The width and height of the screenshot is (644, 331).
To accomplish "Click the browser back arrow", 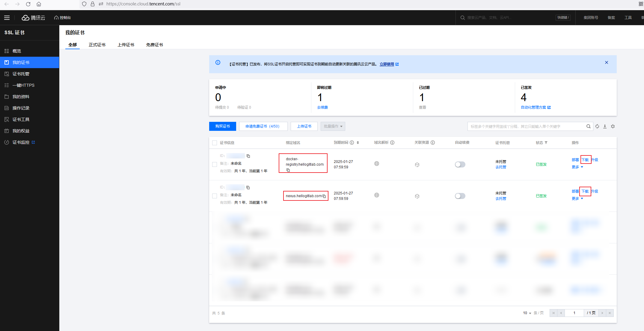I will 7,4.
